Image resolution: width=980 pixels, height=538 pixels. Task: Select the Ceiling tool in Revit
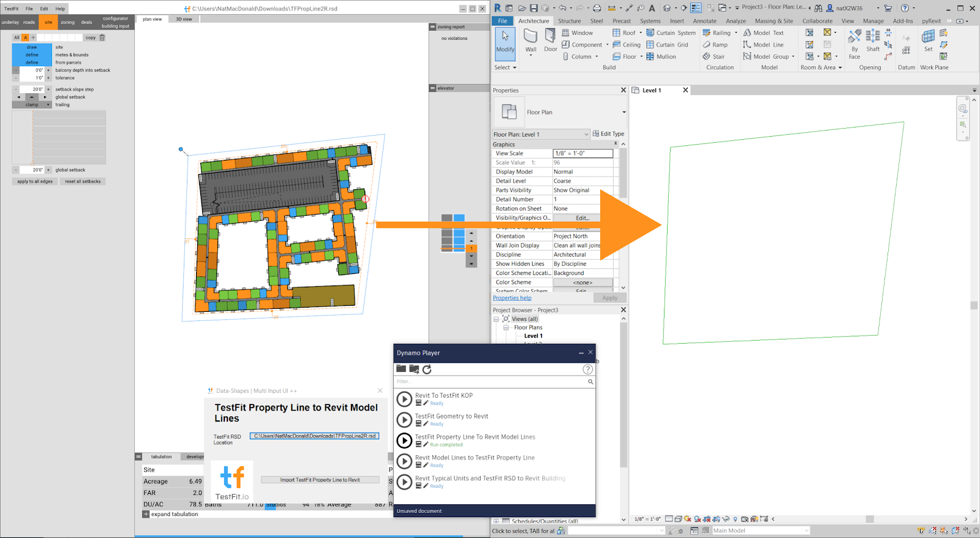pos(626,45)
